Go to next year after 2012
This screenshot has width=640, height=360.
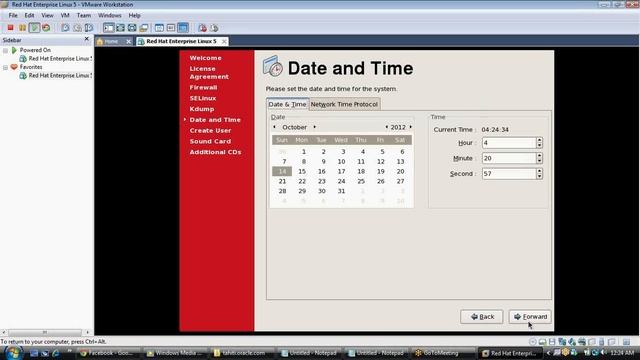411,127
